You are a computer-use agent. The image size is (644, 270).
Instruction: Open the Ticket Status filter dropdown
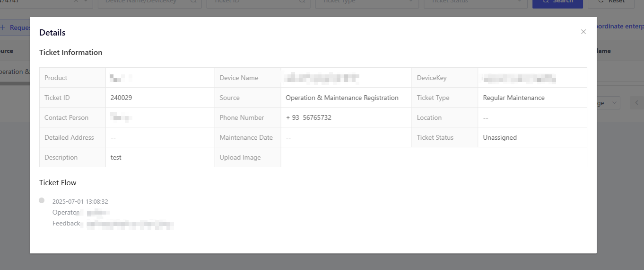[475, 2]
